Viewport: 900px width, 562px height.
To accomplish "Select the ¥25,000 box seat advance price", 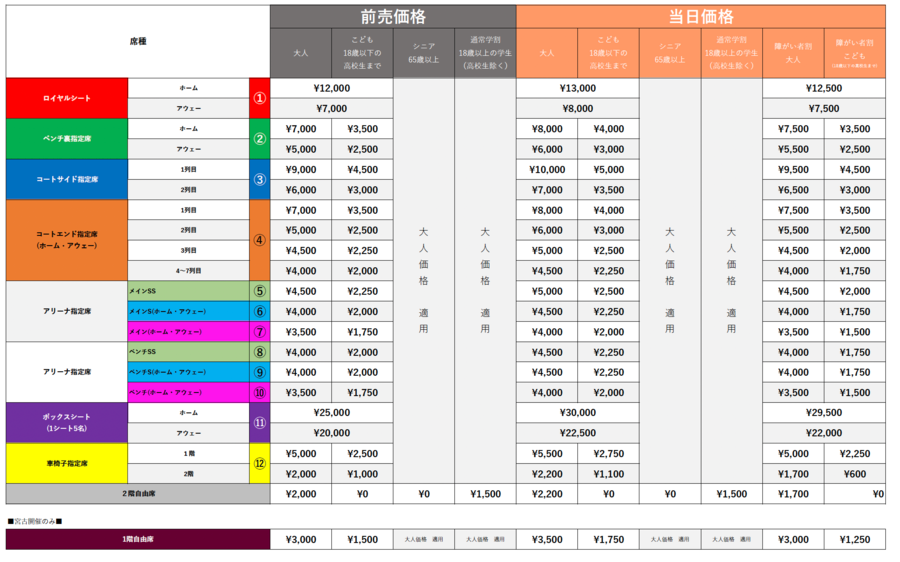I will (331, 413).
